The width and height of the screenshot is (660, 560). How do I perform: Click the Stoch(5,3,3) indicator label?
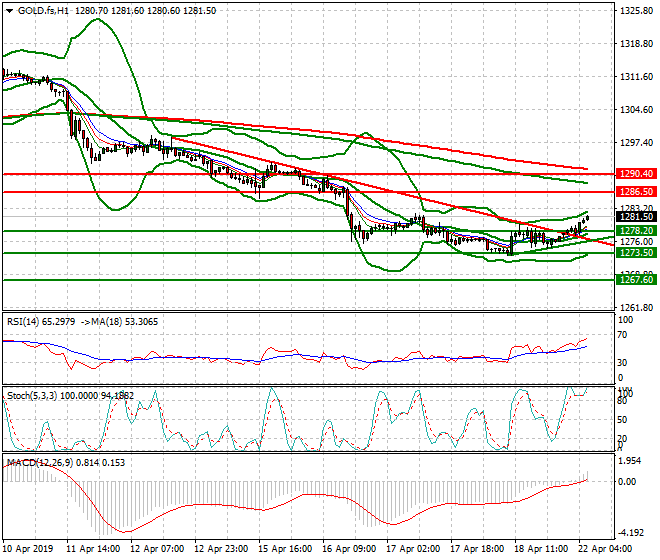pos(32,394)
